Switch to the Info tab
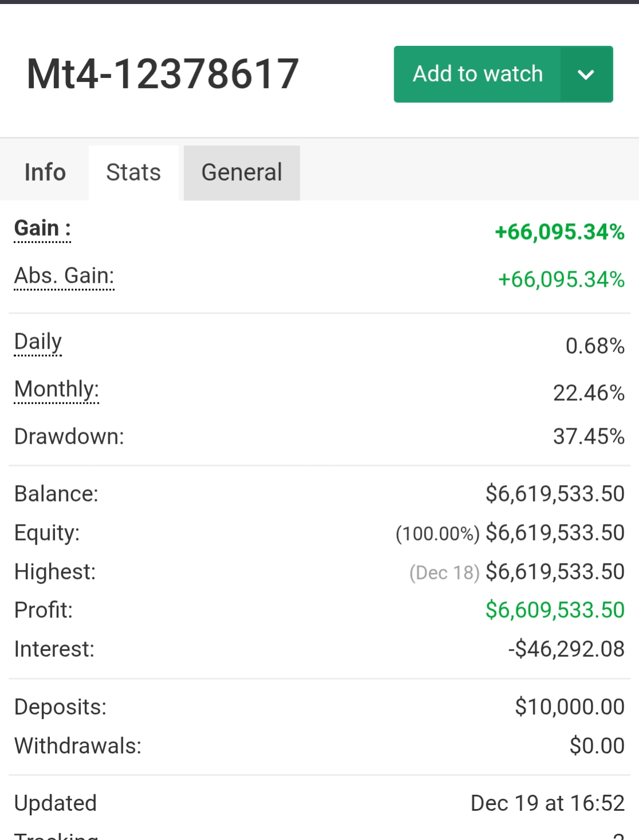Screen dimensions: 639x840 click(x=45, y=173)
